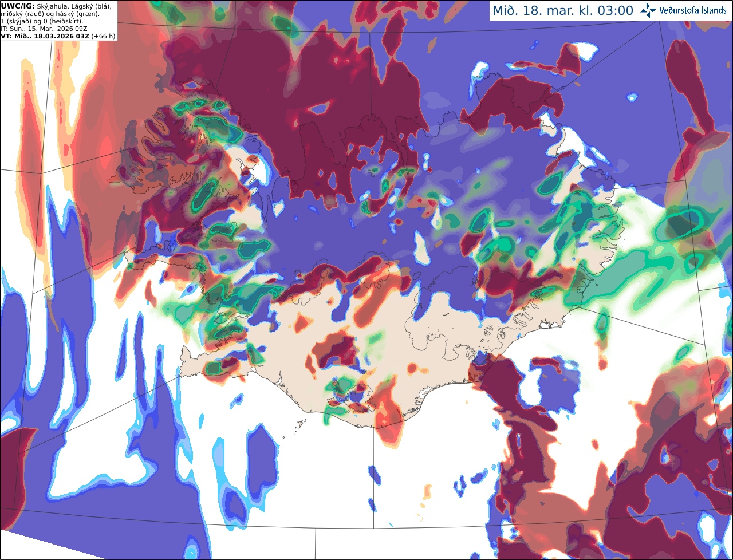This screenshot has height=560, width=733.
Task: Click the 'miðský (rauð) og háský (græn).' line
Action: tap(50, 13)
